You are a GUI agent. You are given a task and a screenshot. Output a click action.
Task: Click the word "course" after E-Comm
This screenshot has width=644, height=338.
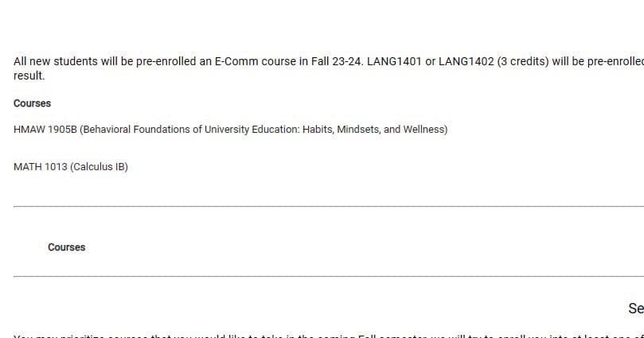[281, 61]
